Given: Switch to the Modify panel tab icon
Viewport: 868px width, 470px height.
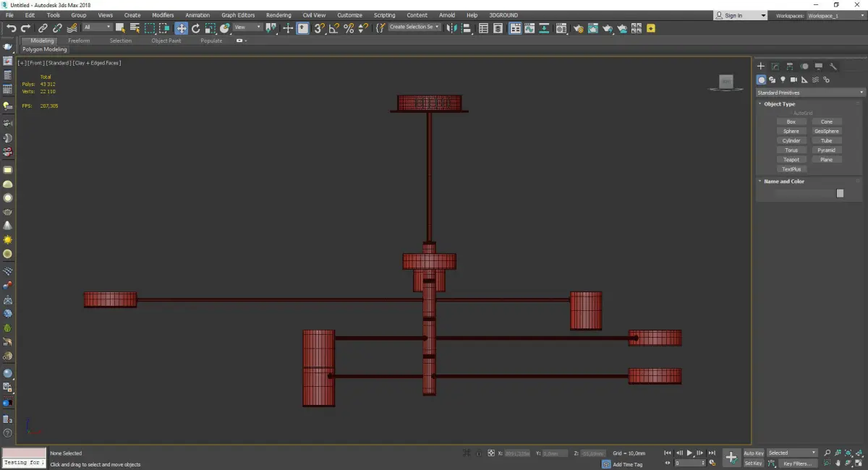Looking at the screenshot, I should tap(775, 66).
